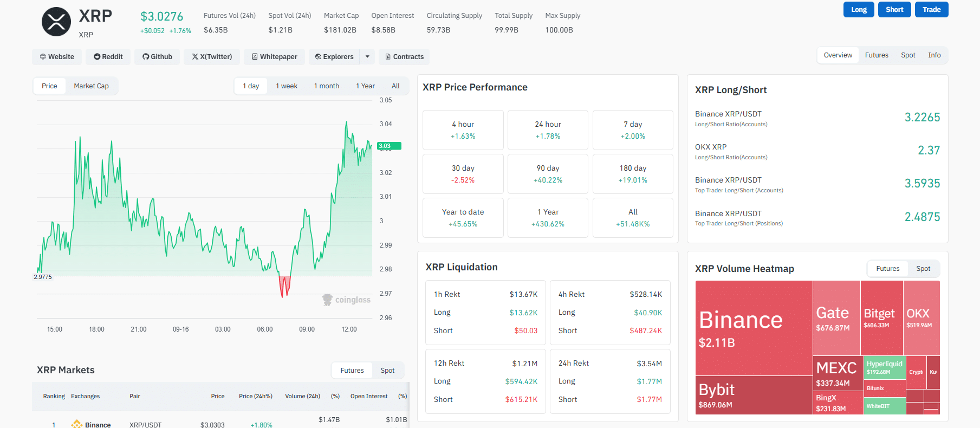Sort markets by Open Interest column
This screenshot has height=428, width=980.
(369, 397)
